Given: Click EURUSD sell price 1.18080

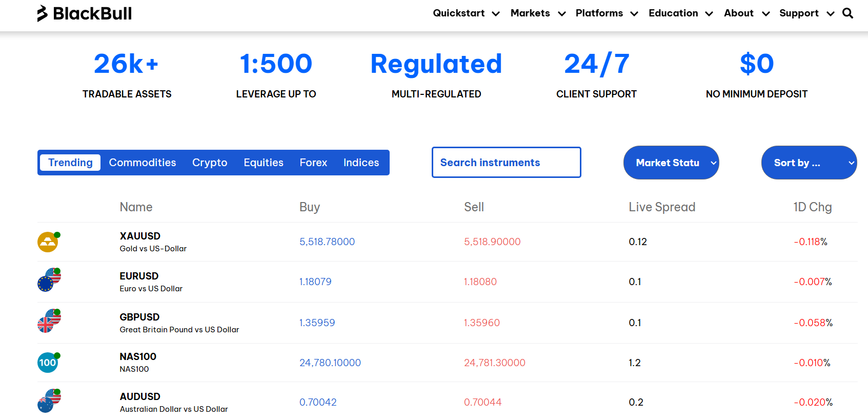Looking at the screenshot, I should (x=480, y=282).
